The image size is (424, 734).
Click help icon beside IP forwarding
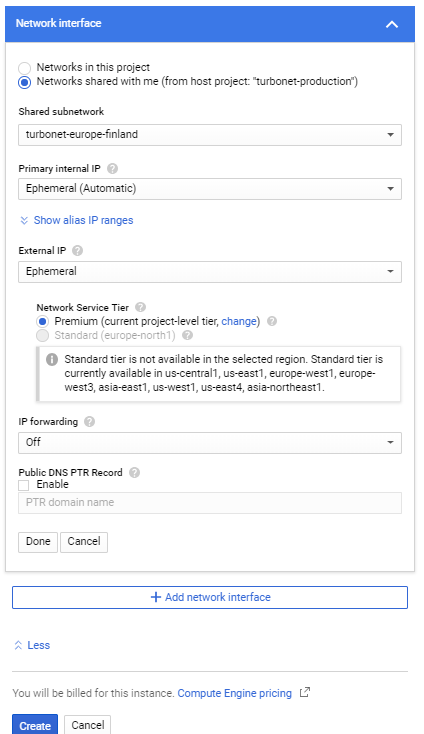click(89, 422)
